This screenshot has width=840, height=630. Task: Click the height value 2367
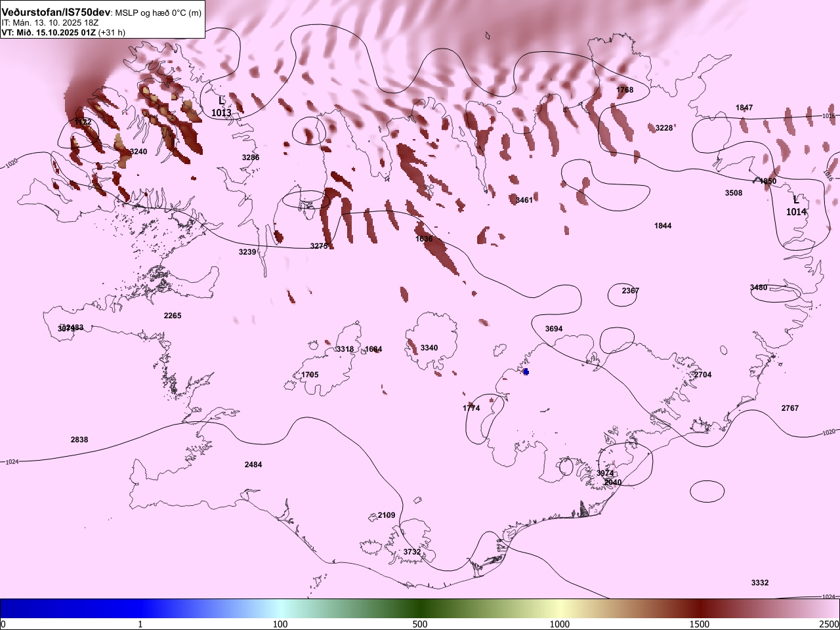coord(631,291)
